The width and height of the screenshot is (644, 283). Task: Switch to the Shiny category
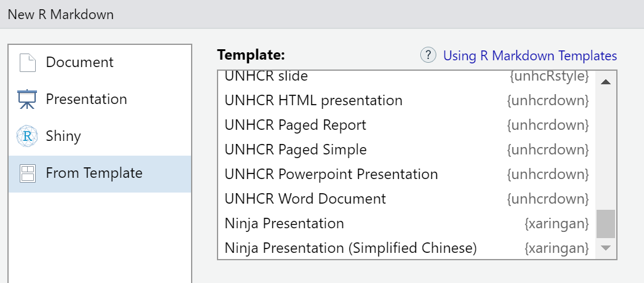63,137
